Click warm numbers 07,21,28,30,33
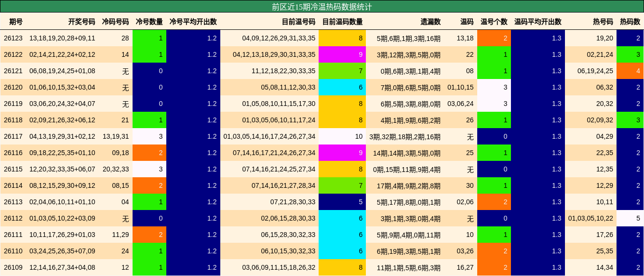 293,202
